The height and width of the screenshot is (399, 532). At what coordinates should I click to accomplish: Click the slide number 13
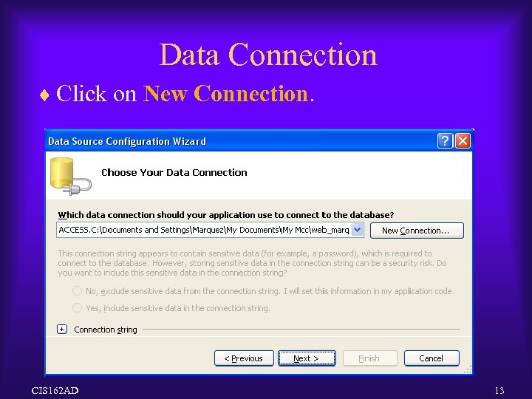pyautogui.click(x=499, y=390)
